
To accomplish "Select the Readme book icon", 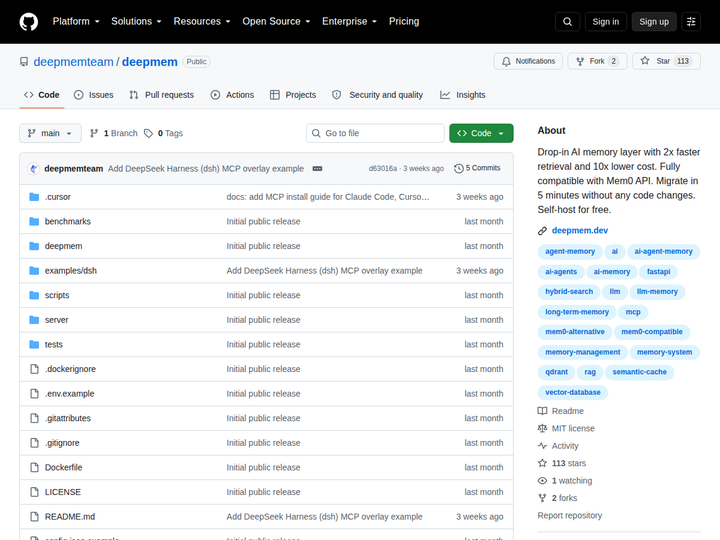I will [542, 411].
